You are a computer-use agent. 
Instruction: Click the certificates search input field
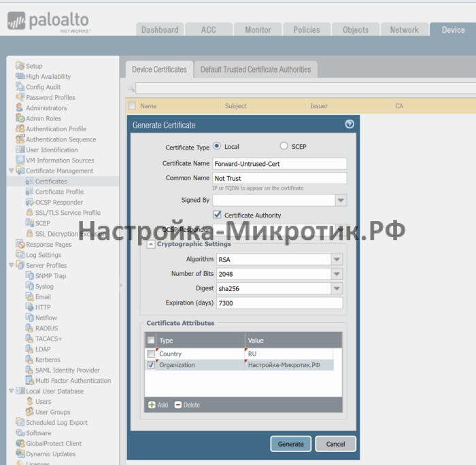coord(306,88)
